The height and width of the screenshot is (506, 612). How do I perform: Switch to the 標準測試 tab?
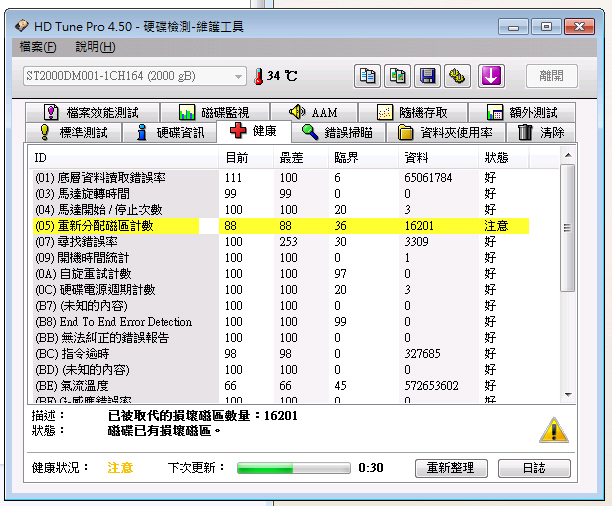tap(73, 132)
